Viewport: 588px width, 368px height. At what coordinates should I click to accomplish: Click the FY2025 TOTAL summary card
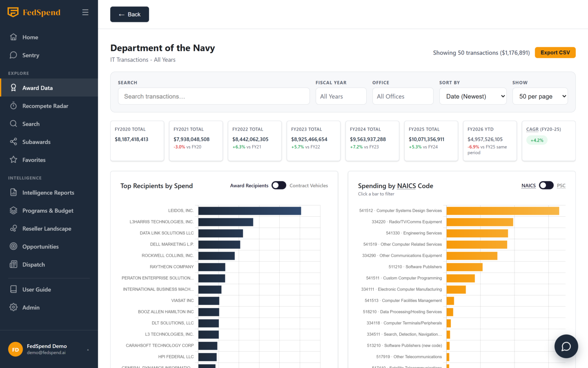[x=431, y=141]
